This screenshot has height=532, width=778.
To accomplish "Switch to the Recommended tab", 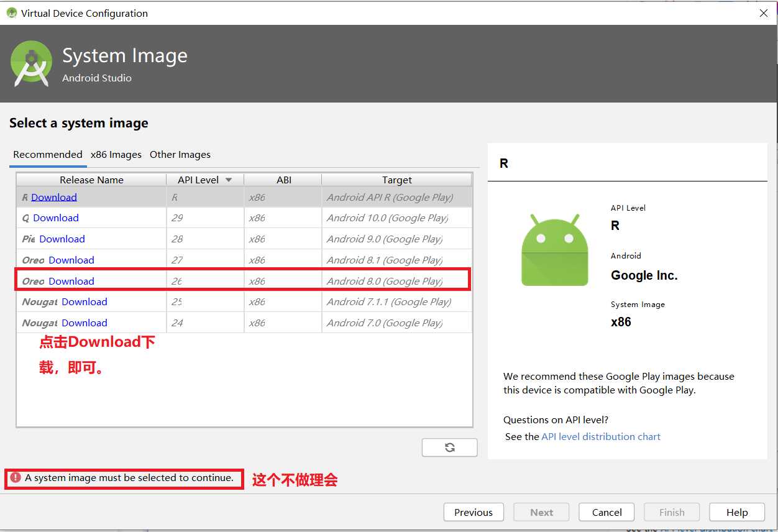I will pos(48,154).
